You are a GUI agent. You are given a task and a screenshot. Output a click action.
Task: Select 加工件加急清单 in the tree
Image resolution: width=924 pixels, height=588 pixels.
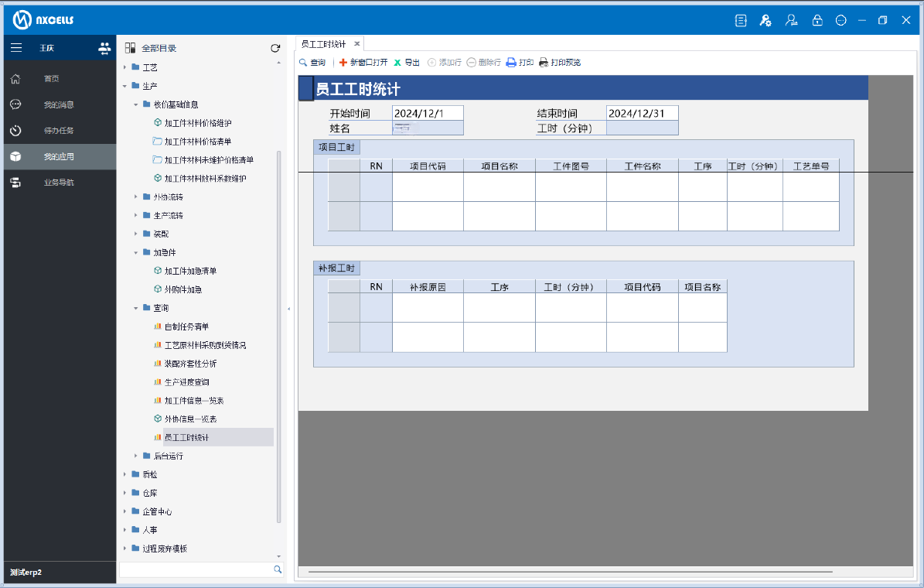(x=190, y=271)
